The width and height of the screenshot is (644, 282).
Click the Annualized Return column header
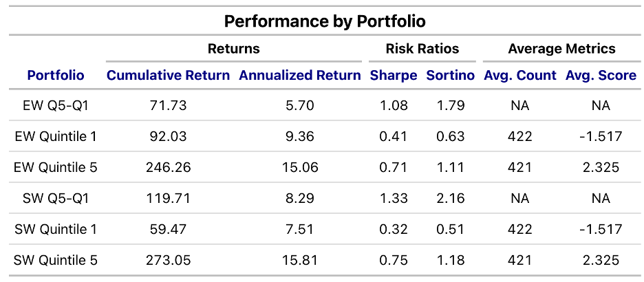(x=300, y=75)
